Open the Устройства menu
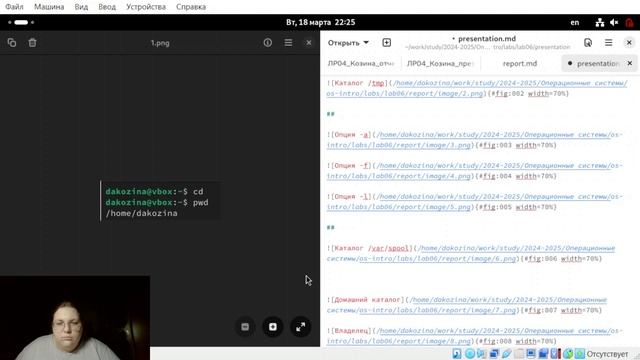 (x=146, y=7)
